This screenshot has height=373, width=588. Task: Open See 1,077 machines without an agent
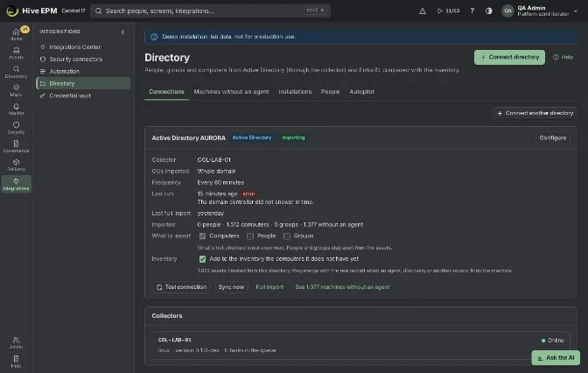342,287
